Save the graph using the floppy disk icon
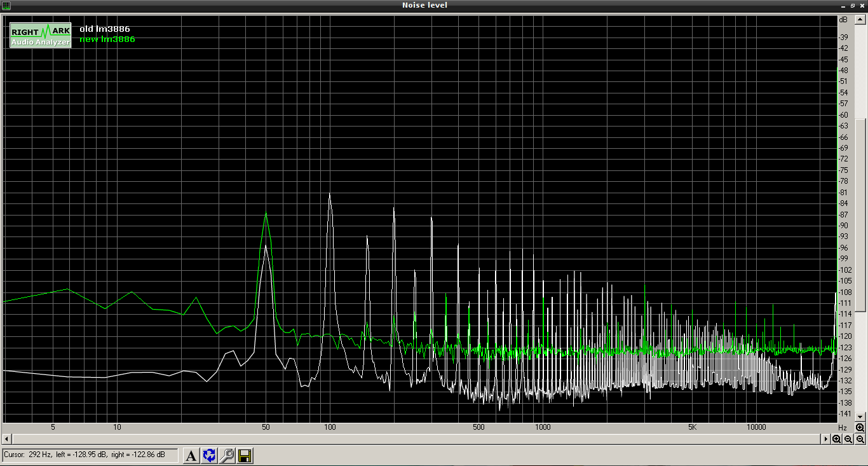 [245, 455]
